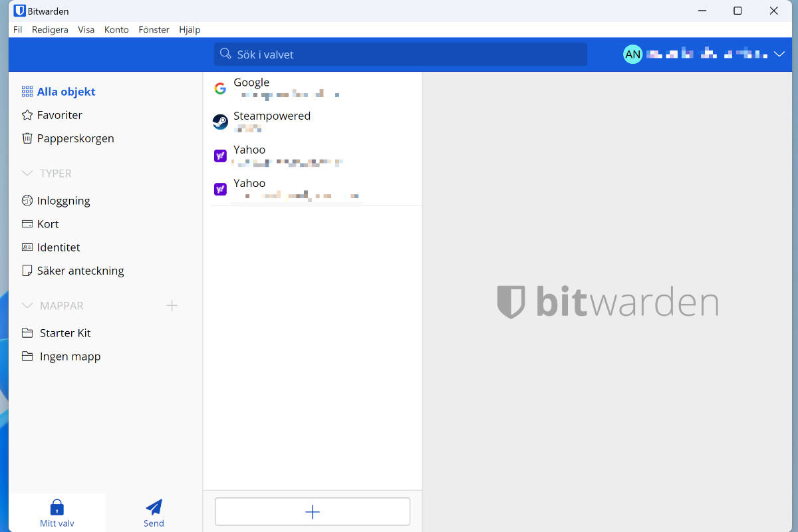Select the Alla objekt filter
Viewport: 798px width, 532px height.
click(66, 92)
